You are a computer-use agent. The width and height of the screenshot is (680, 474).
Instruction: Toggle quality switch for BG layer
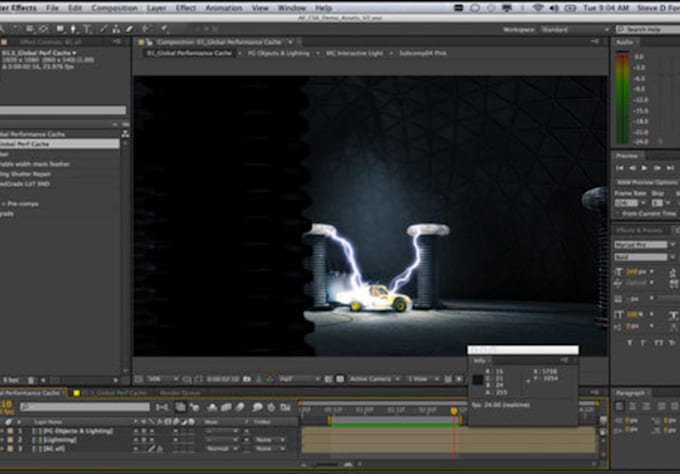tap(152, 449)
